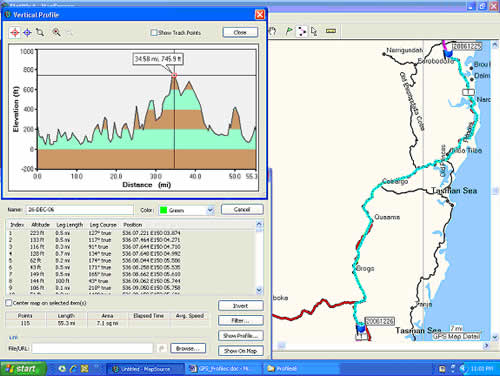This screenshot has width=500, height=376.
Task: Click the scroll-down arrow of the track point list
Action: 259,290
